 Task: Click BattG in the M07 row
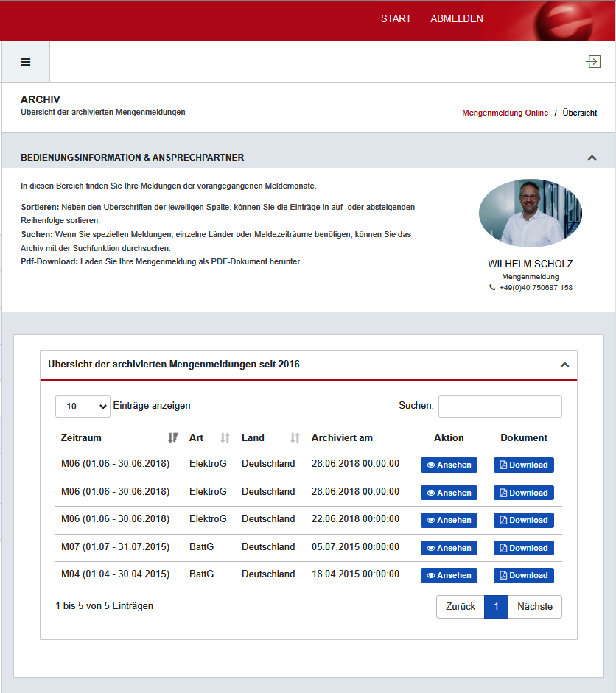click(202, 546)
